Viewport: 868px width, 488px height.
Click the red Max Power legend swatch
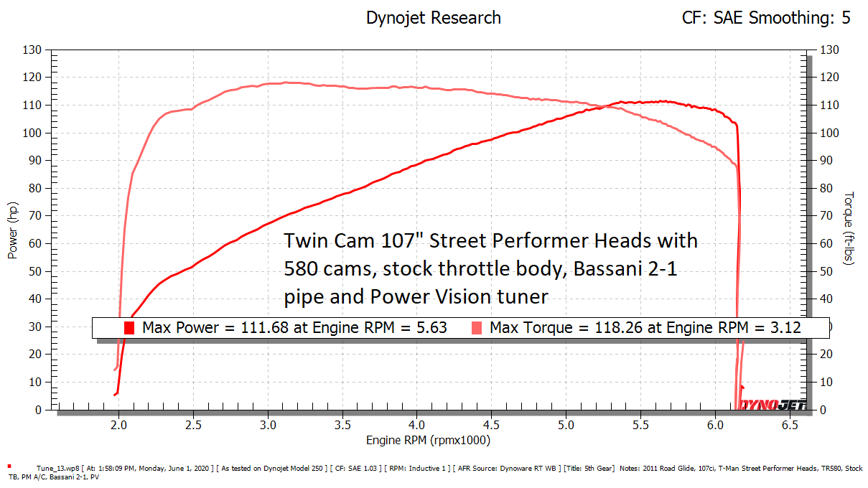[129, 328]
